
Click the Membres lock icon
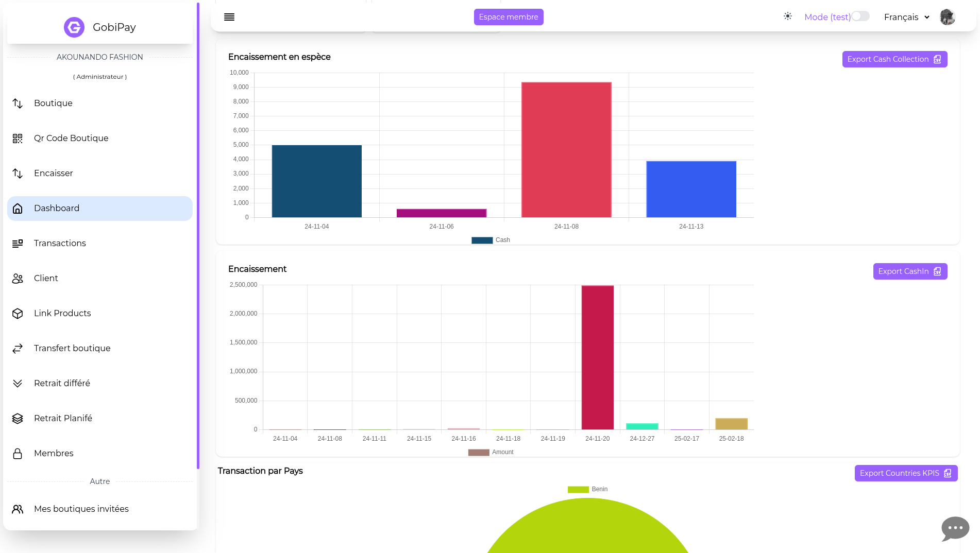[x=18, y=454]
